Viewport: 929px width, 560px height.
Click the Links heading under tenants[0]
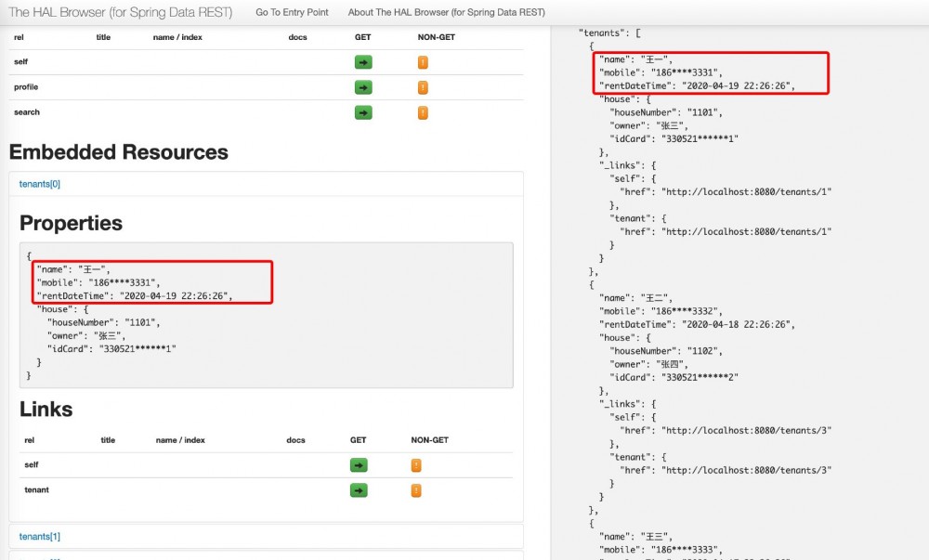tap(46, 410)
